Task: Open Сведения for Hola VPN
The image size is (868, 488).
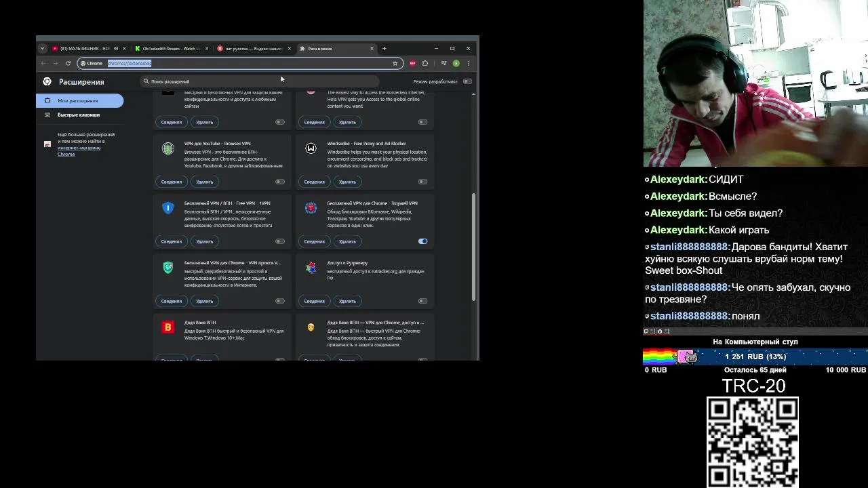Action: (x=314, y=122)
